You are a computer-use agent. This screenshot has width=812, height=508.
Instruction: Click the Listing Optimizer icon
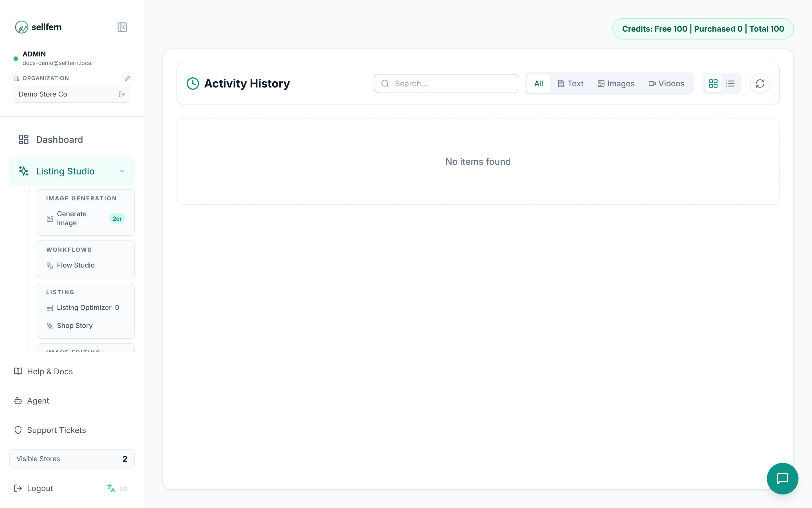50,308
